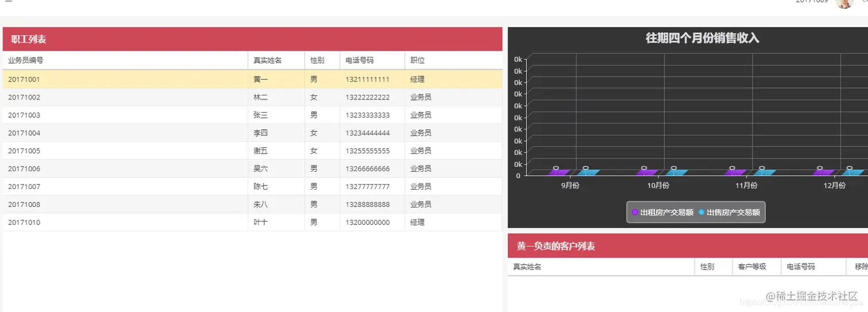Click 经理 in 黄一's row
The height and width of the screenshot is (312, 868).
point(417,79)
